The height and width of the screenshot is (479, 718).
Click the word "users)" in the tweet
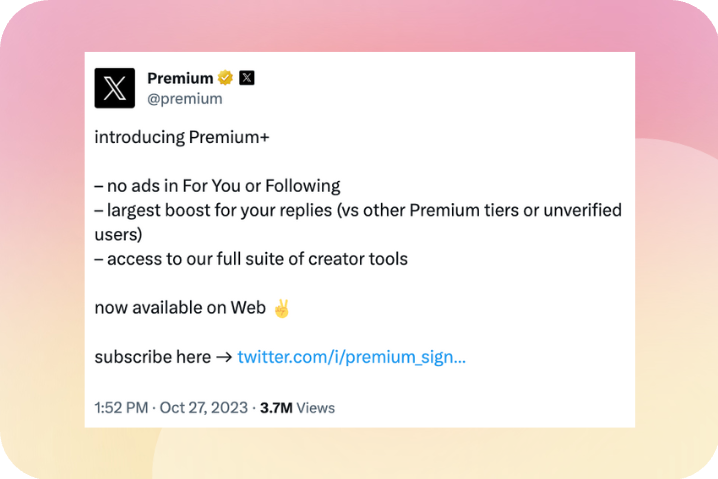tap(118, 234)
